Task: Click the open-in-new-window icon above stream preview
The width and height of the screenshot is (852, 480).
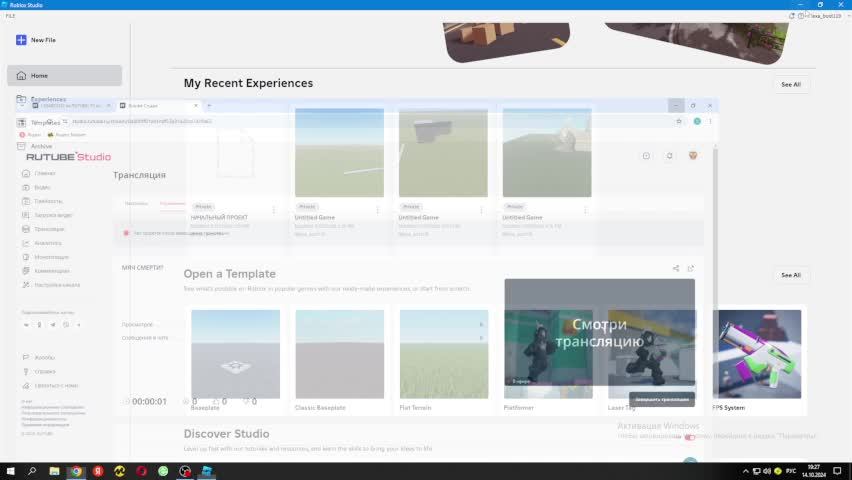Action: pos(691,268)
